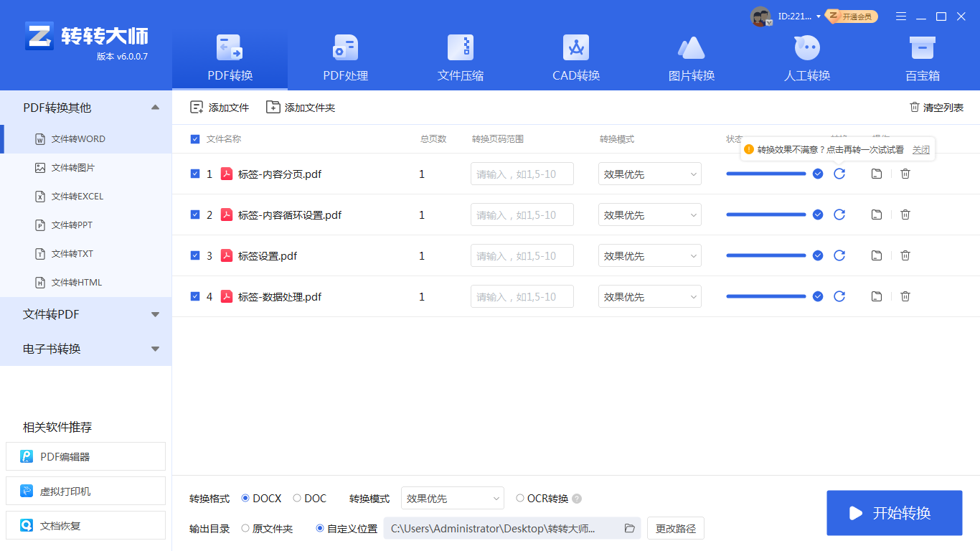Open output folder for 标签-数据处理.pdf

click(876, 296)
